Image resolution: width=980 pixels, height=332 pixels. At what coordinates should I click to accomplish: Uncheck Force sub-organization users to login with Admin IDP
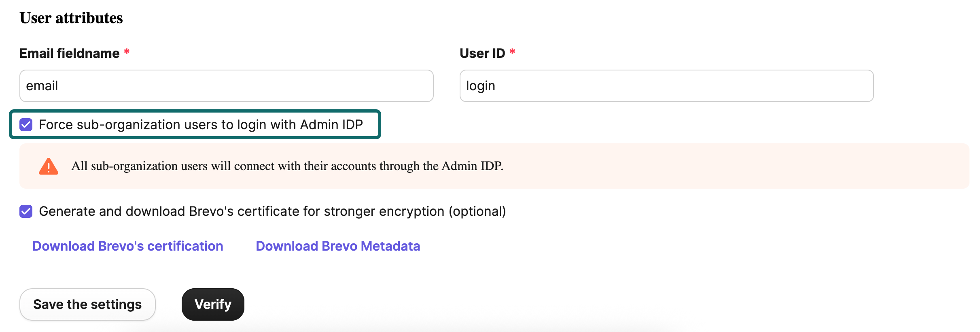coord(26,125)
